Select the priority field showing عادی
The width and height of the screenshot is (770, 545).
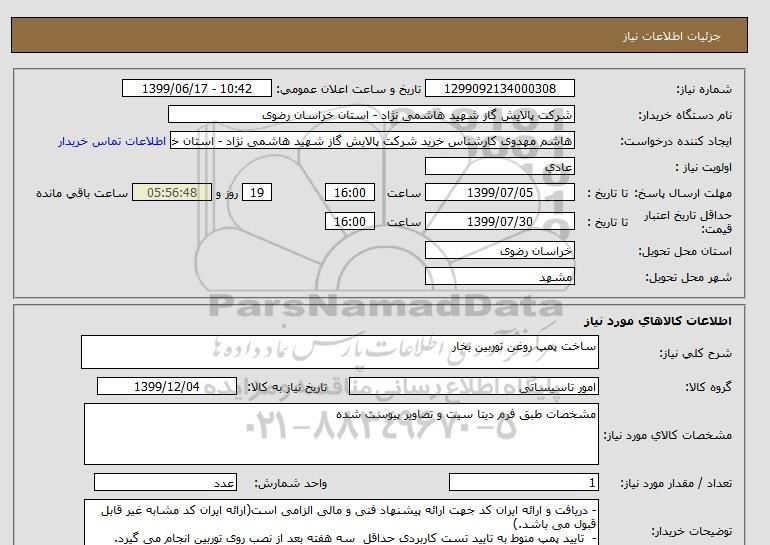click(x=500, y=167)
